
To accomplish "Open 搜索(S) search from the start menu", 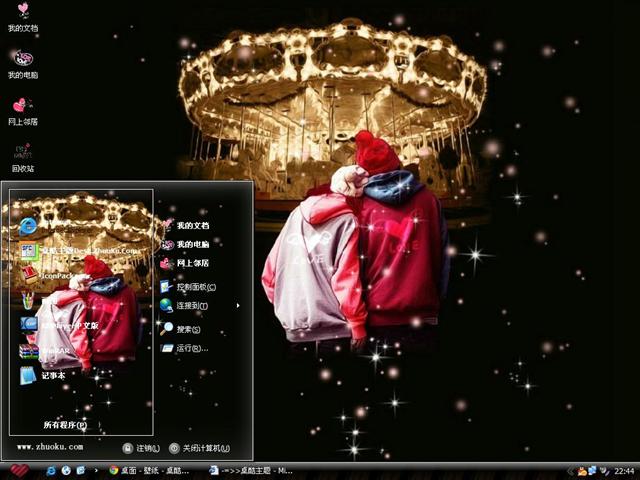I will (x=180, y=329).
